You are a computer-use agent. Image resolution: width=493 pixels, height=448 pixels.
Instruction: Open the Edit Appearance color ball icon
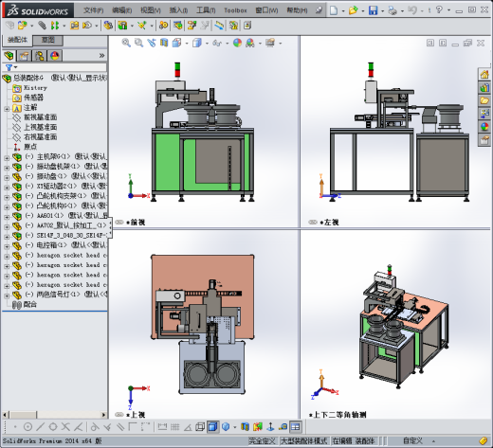tap(237, 43)
